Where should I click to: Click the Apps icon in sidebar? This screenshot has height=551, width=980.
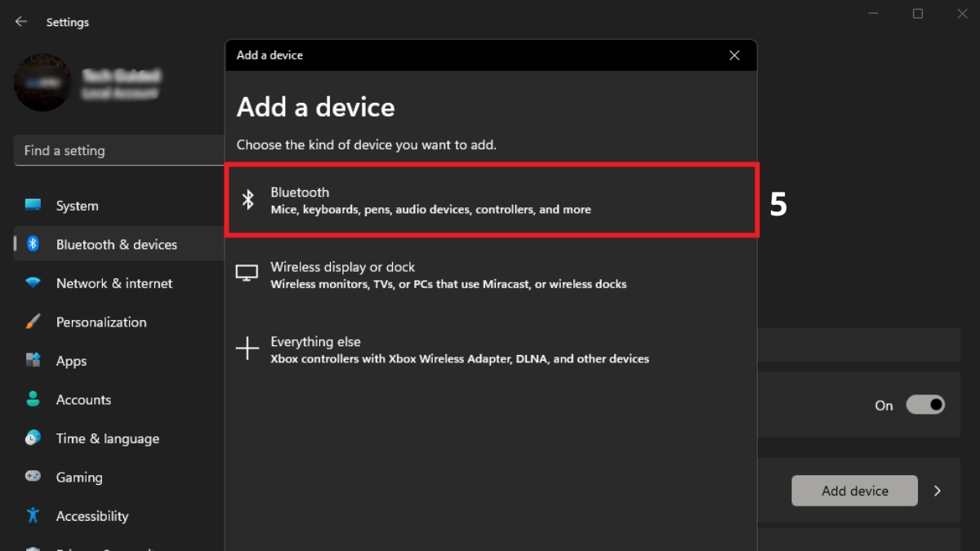click(x=33, y=360)
